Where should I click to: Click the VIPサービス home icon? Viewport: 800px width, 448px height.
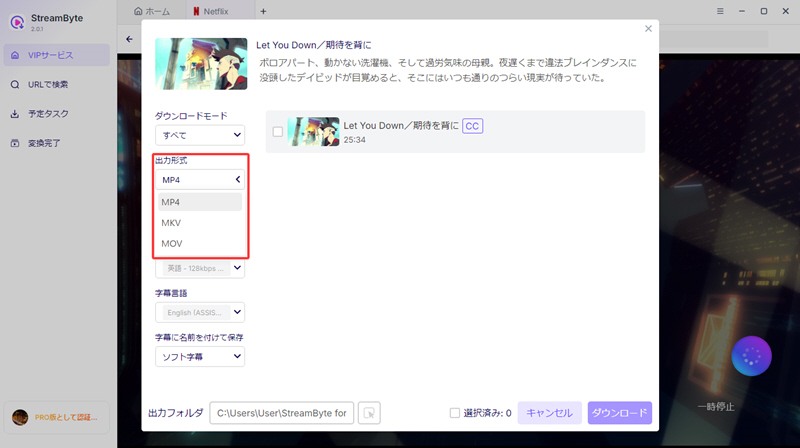tap(15, 55)
